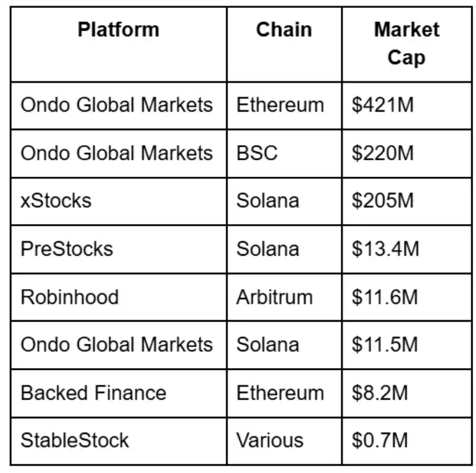Select the $0.7M market cap cell
476x473 pixels.
point(380,440)
